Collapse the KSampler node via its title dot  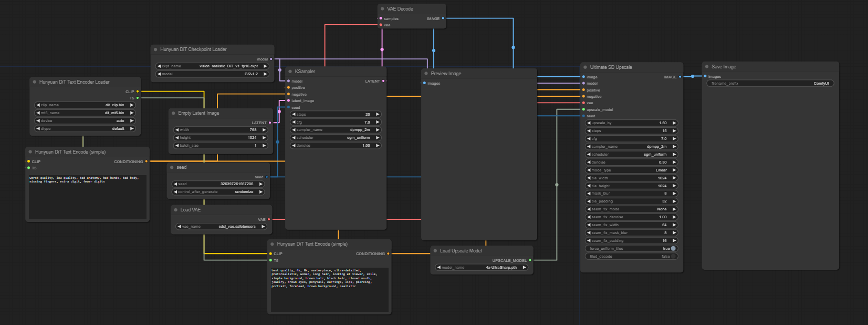click(290, 72)
